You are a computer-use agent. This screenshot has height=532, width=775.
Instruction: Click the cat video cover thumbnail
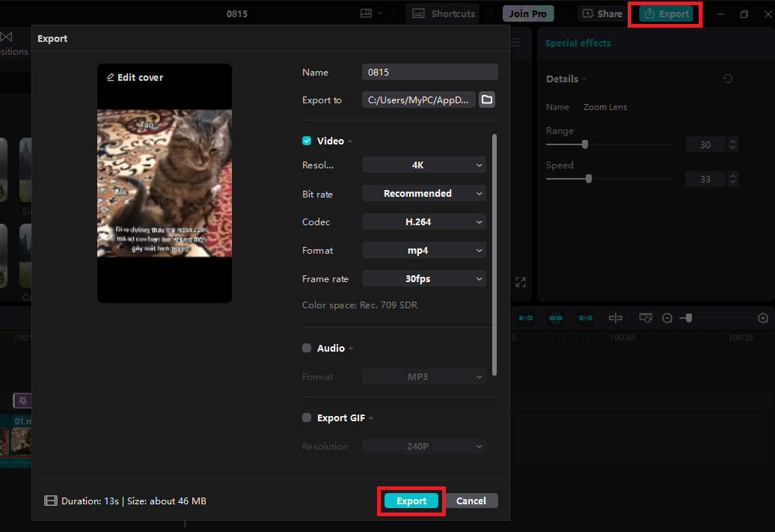tap(165, 183)
